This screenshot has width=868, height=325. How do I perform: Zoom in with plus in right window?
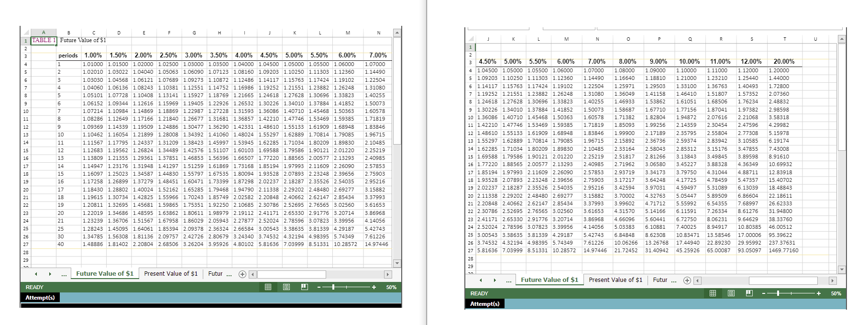point(819,293)
